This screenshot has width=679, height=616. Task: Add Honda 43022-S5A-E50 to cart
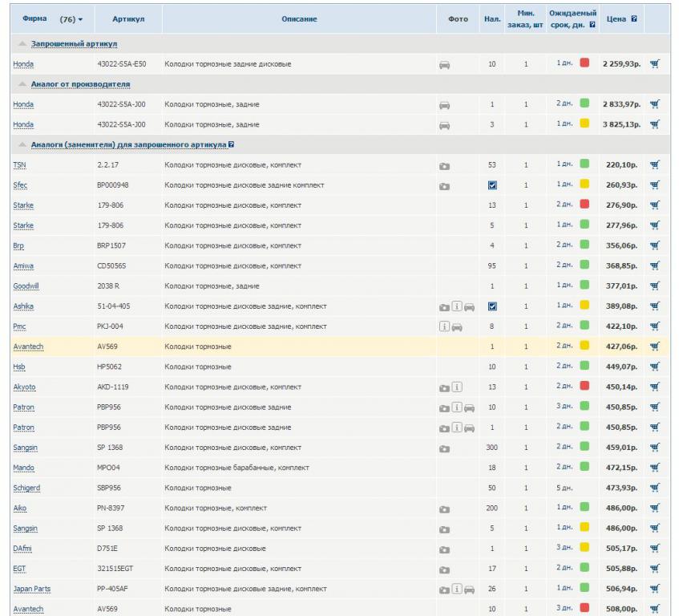[655, 63]
